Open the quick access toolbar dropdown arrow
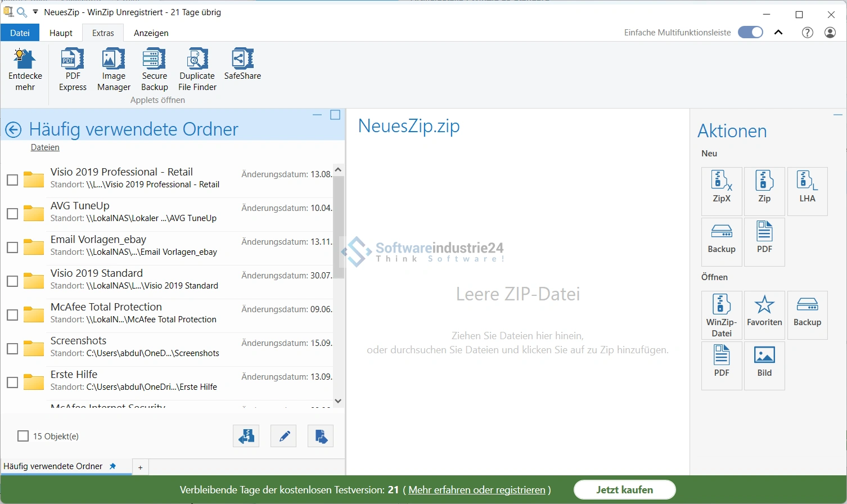 coord(35,12)
